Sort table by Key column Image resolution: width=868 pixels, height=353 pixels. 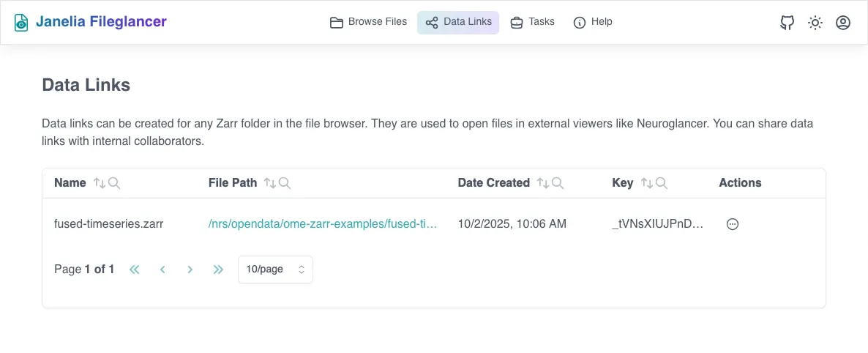pyautogui.click(x=647, y=183)
